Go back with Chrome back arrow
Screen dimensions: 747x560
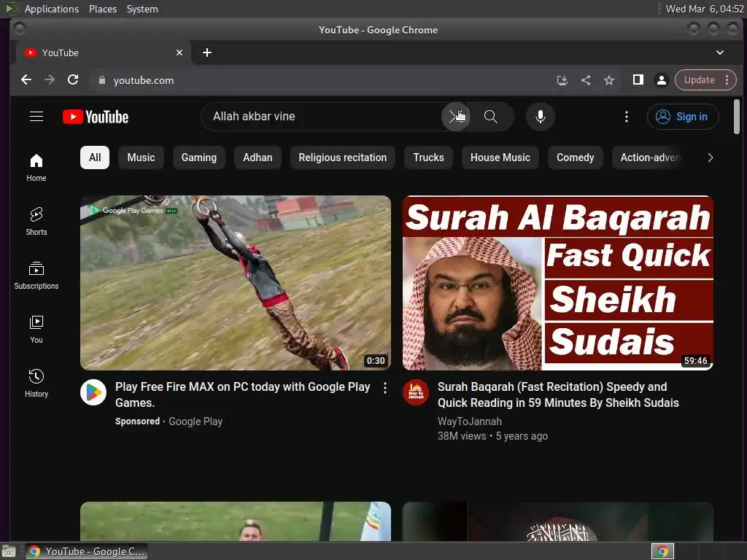click(x=26, y=80)
